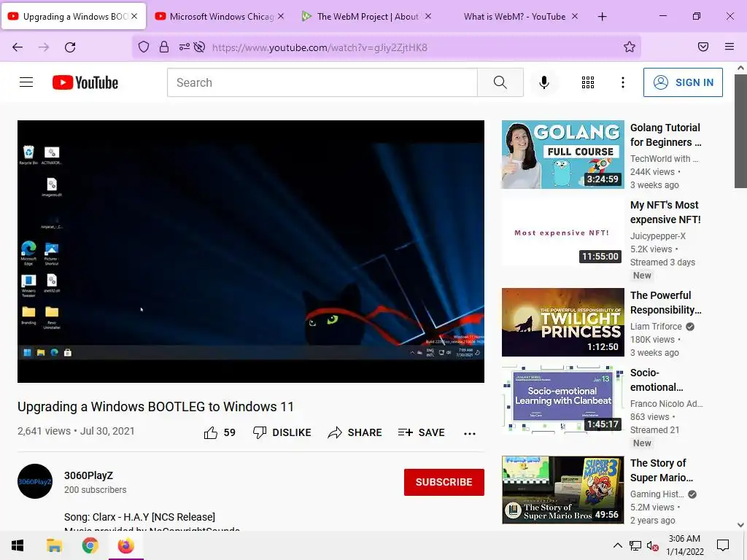Click the SAVE to playlist button
Viewport: 747px width, 560px height.
tap(421, 432)
